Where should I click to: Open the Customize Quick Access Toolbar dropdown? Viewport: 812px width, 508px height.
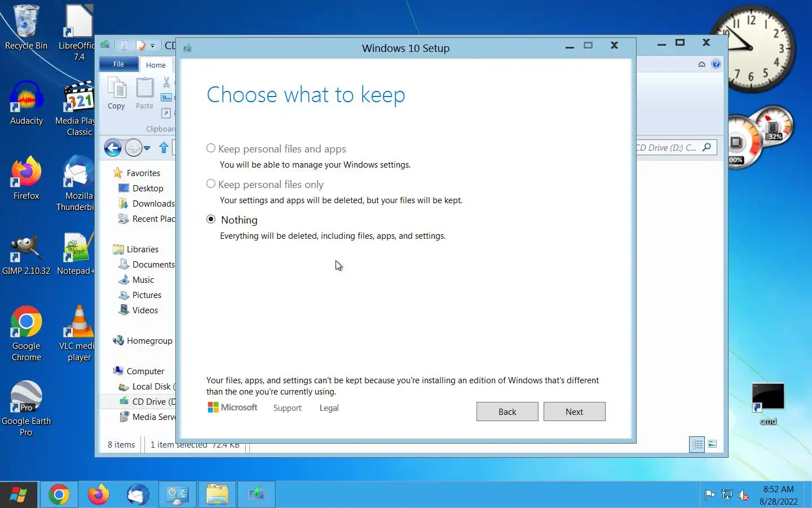click(x=152, y=46)
